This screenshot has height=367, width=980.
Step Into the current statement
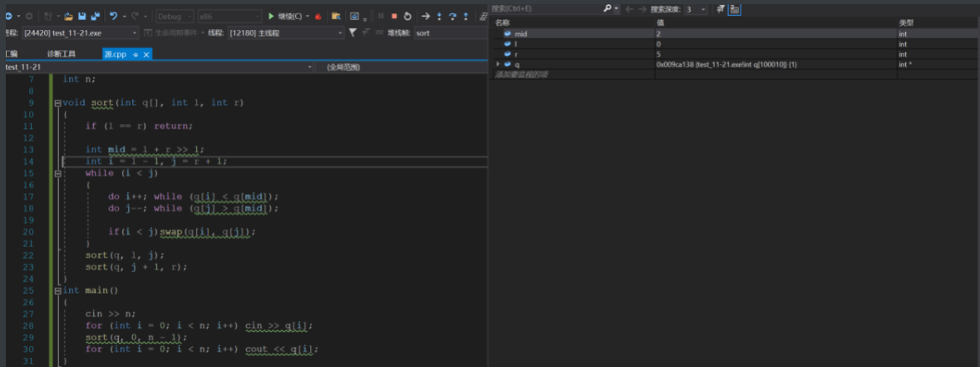tap(439, 16)
